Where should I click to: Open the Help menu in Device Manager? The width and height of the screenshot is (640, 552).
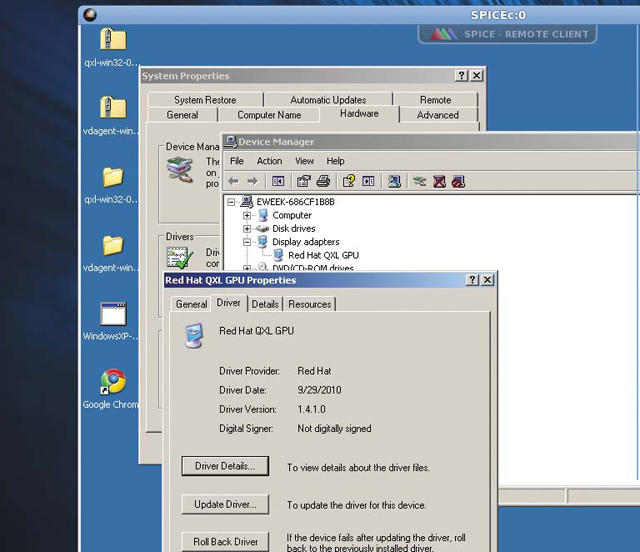point(336,161)
